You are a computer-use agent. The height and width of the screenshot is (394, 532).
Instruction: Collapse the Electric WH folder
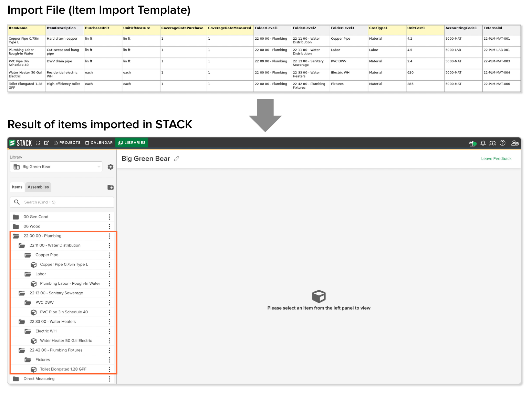click(x=28, y=331)
